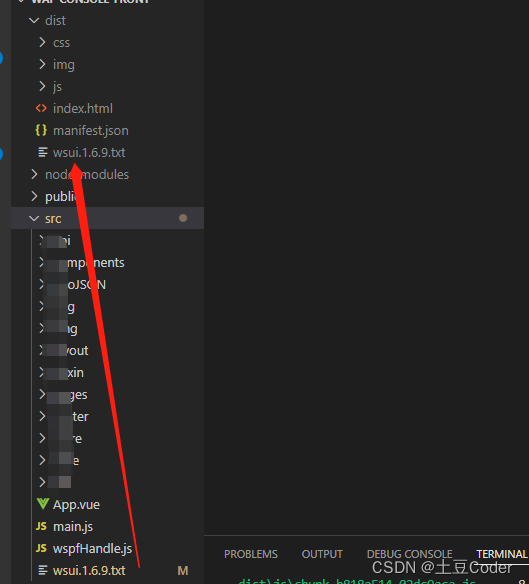
Task: Switch to the TERMINAL tab
Action: click(502, 554)
